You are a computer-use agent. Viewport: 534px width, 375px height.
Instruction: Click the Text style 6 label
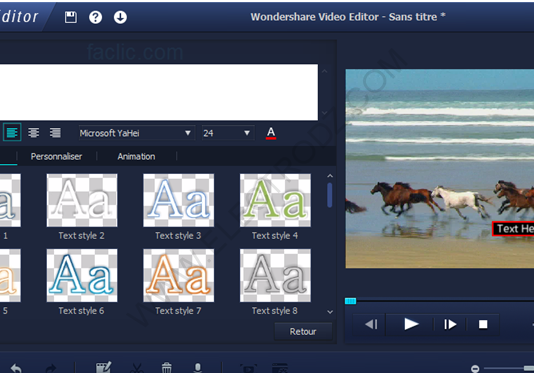81,311
